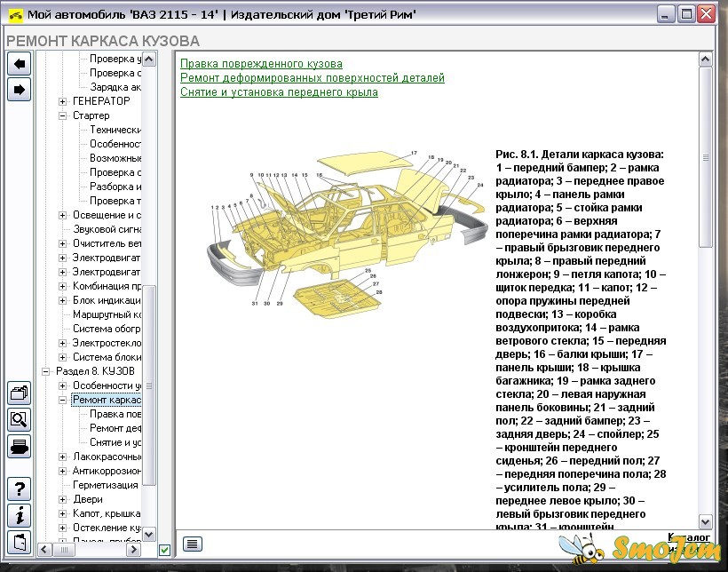Click the car icon in the title bar

point(16,15)
